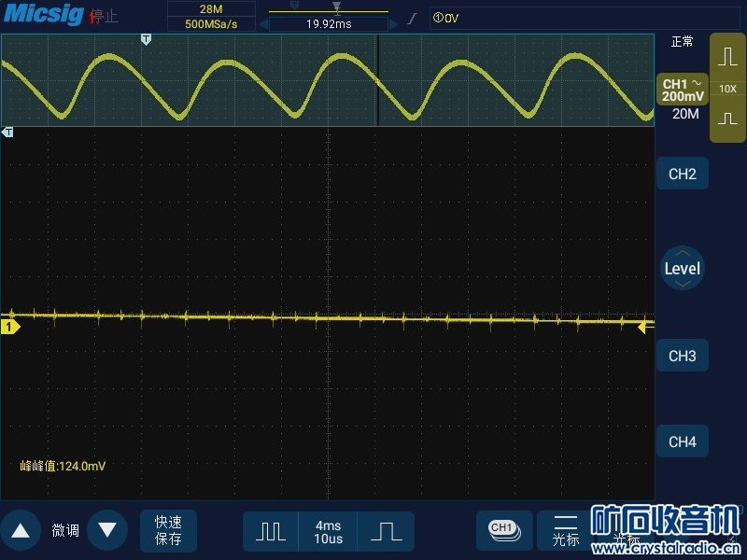The width and height of the screenshot is (747, 560).
Task: Tap the 19.92ms horizontal delay readout
Action: 329,24
